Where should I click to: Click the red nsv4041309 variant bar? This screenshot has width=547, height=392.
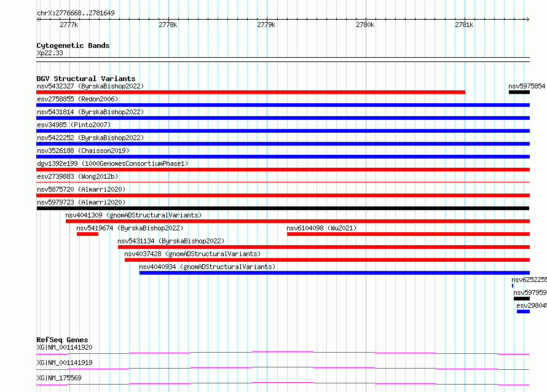click(297, 221)
